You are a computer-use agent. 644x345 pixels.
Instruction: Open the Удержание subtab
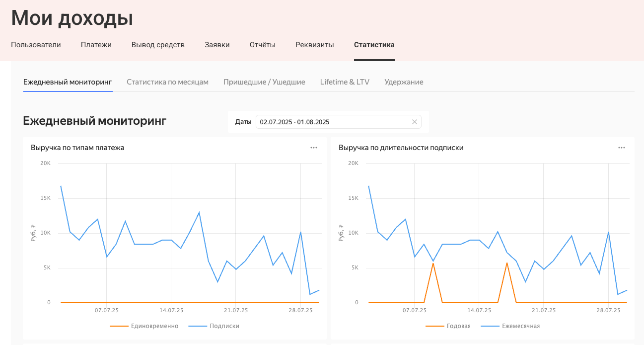pos(404,82)
